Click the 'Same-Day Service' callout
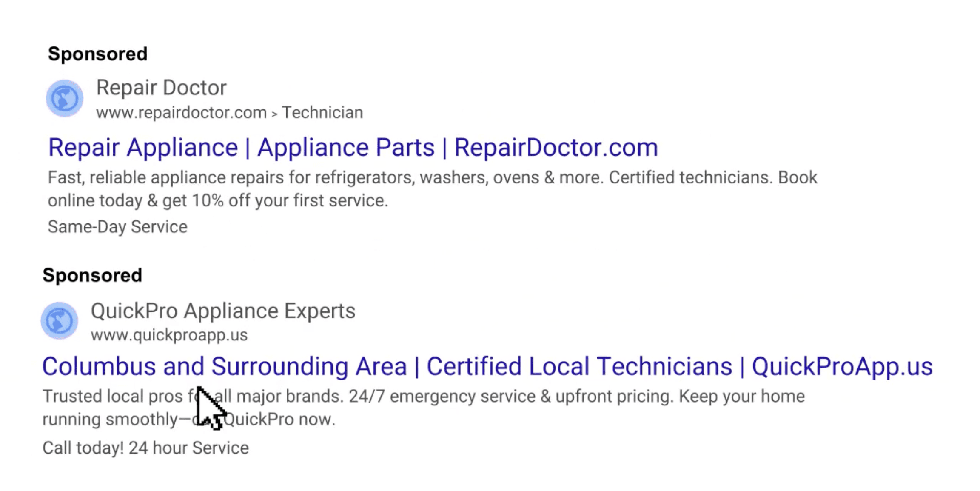Screen dimensions: 980x491 point(117,227)
